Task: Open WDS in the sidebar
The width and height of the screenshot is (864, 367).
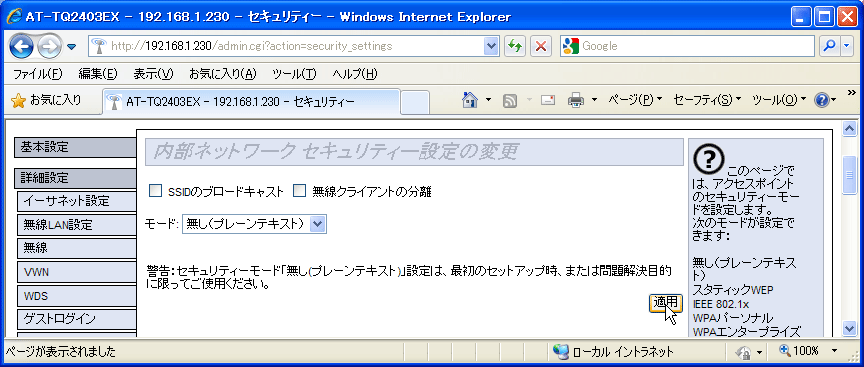Action: (77, 296)
